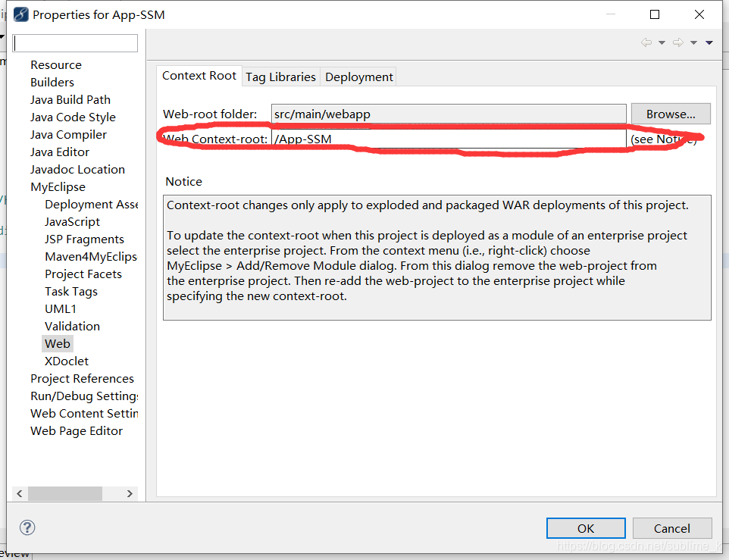Screen dimensions: 729x560
Task: Select the MyEclipse tree node
Action: pos(58,187)
